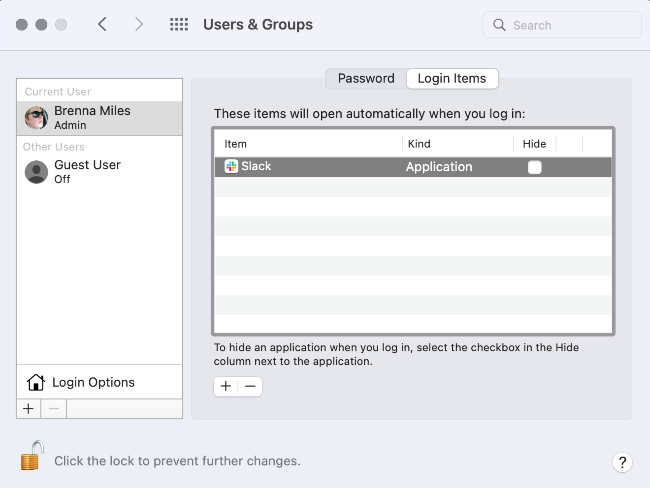Sort by the Item column header
Viewport: 650px width, 488px height.
point(236,144)
